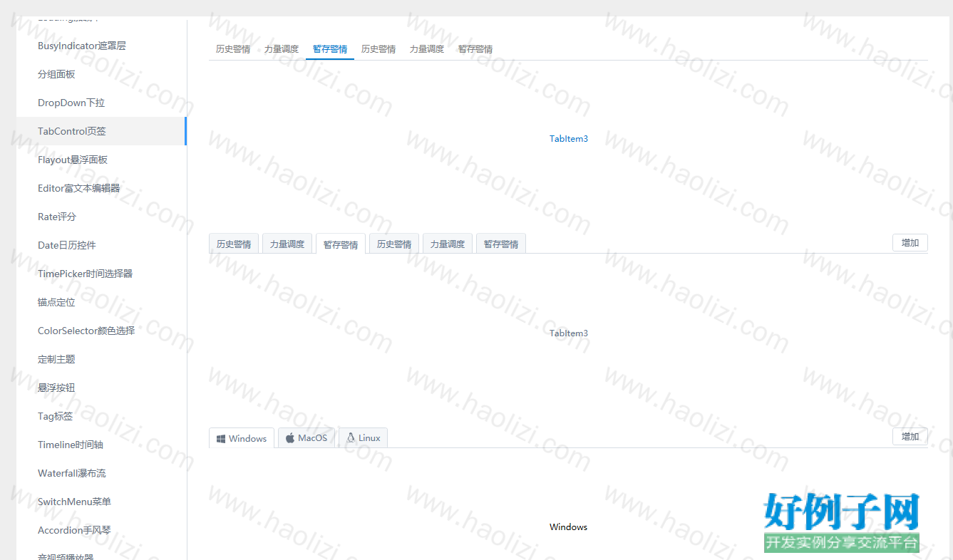Go to Rate评分 sidebar item
953x560 pixels.
coord(101,217)
